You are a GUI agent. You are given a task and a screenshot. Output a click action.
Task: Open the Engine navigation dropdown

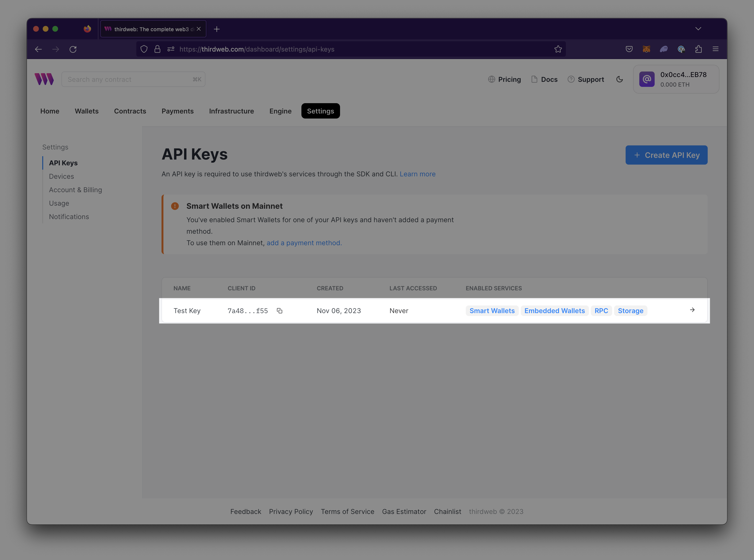pyautogui.click(x=280, y=111)
